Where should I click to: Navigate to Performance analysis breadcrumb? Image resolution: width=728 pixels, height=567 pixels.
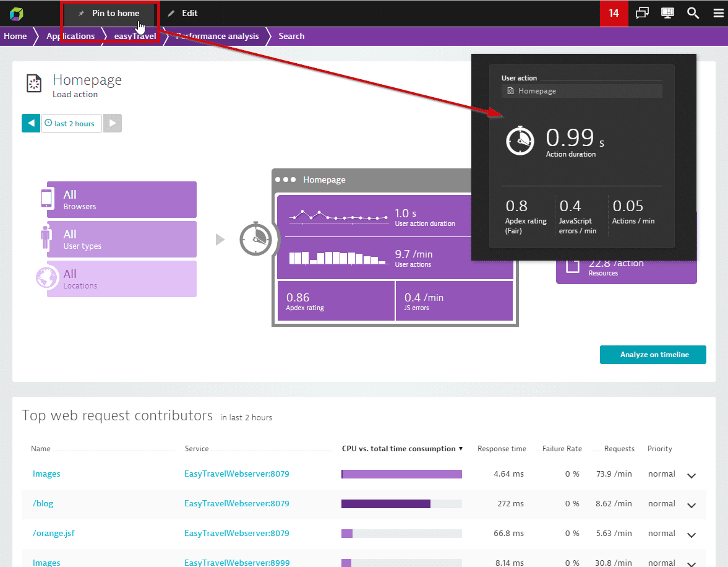217,37
